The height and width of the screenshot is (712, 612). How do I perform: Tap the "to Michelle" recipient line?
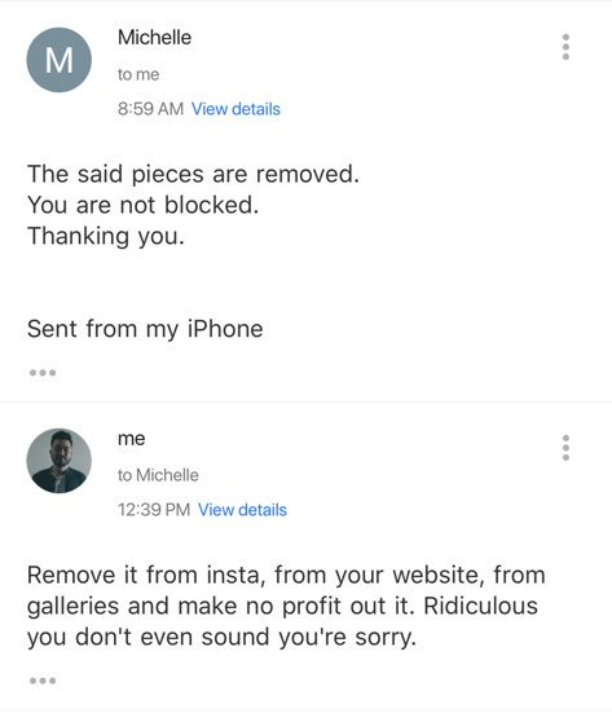(158, 475)
